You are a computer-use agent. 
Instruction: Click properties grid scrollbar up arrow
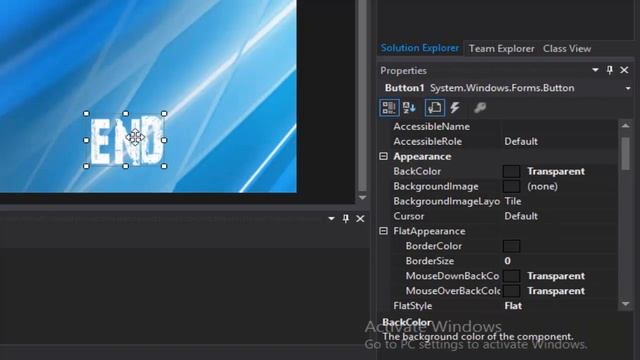click(x=625, y=126)
